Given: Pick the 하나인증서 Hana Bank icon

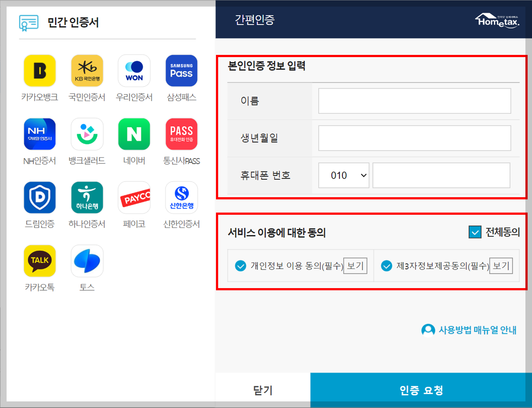Looking at the screenshot, I should 87,198.
